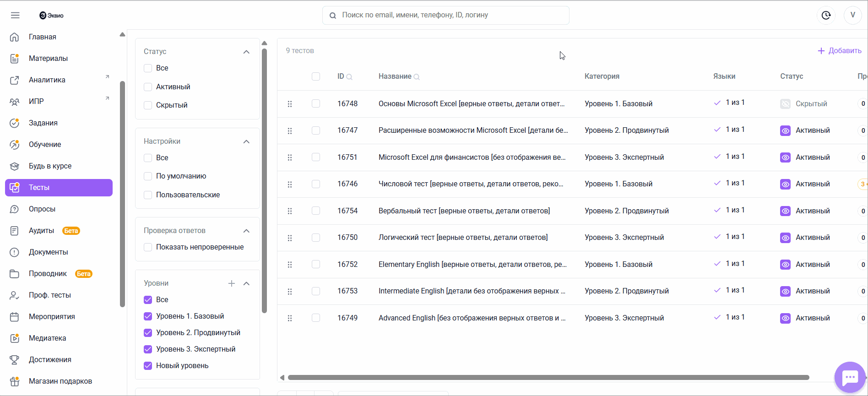Click the Опросы sidebar icon
The image size is (868, 396).
(x=15, y=209)
